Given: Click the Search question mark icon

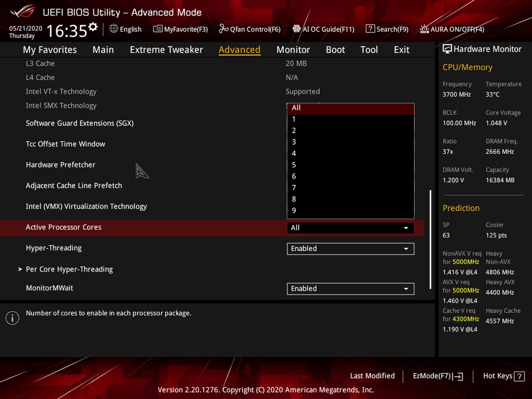Looking at the screenshot, I should (x=370, y=28).
